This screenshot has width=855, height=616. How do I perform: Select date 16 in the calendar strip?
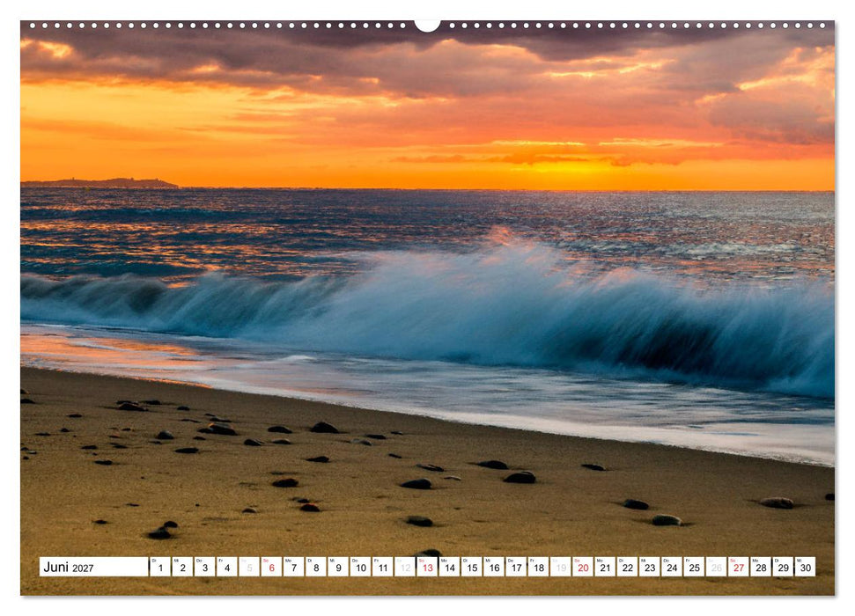tap(494, 567)
